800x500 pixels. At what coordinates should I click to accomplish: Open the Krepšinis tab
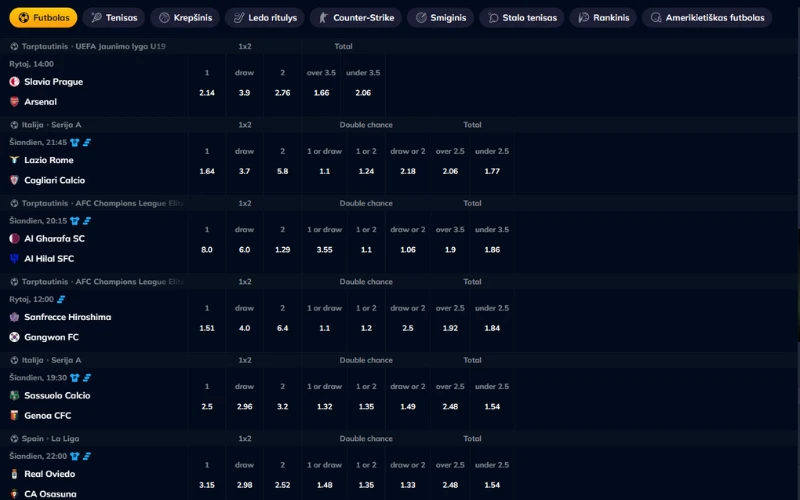tap(185, 17)
